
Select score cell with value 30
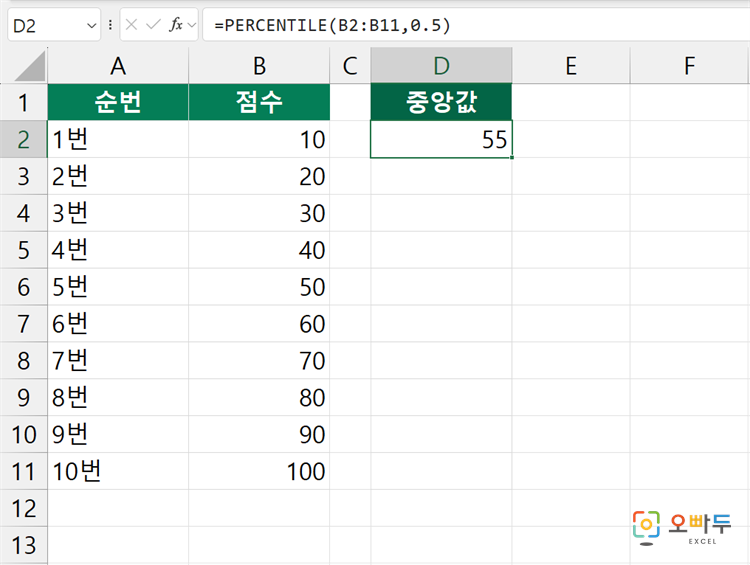[x=259, y=213]
